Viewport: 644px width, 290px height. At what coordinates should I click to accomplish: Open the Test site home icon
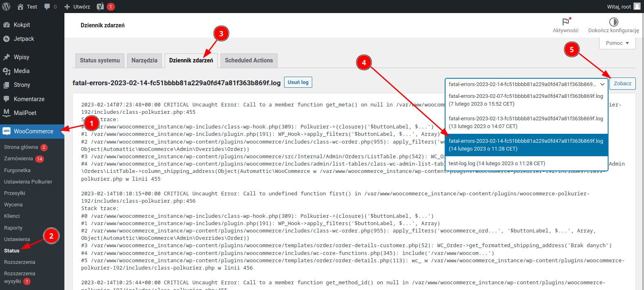[x=20, y=7]
